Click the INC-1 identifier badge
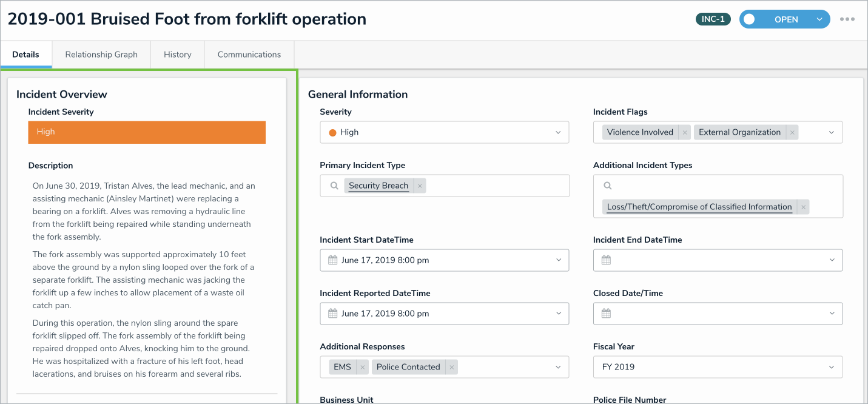The width and height of the screenshot is (868, 404). pos(713,19)
